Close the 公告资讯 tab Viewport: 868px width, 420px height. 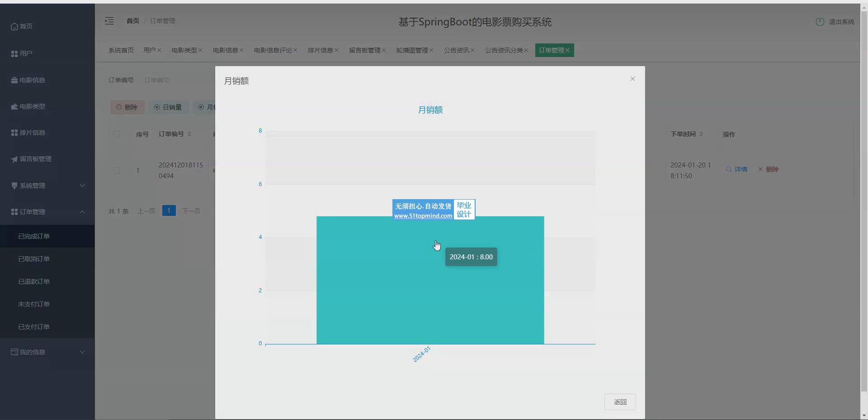click(x=472, y=50)
